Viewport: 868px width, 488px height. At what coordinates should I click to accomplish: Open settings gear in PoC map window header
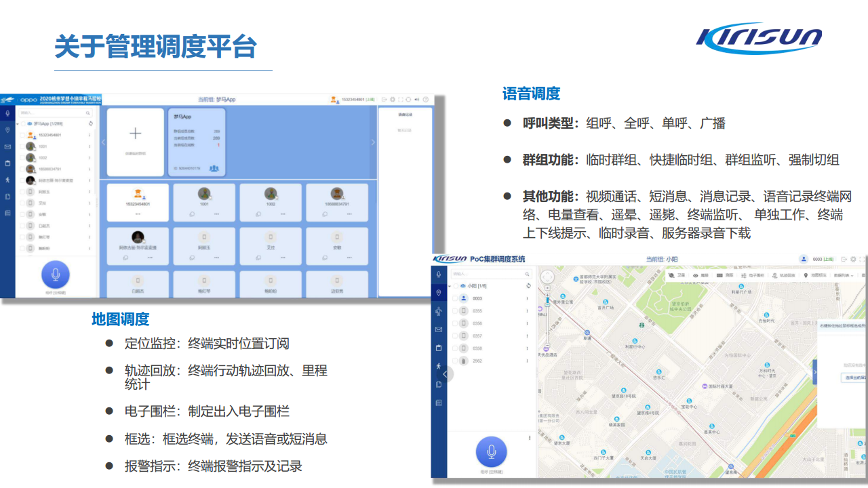coord(852,259)
